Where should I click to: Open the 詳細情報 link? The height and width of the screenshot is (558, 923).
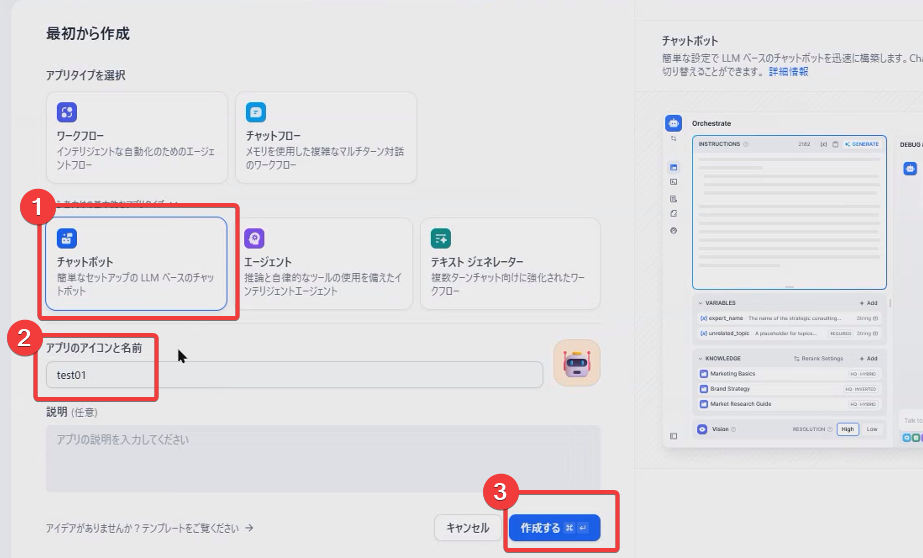[x=788, y=72]
